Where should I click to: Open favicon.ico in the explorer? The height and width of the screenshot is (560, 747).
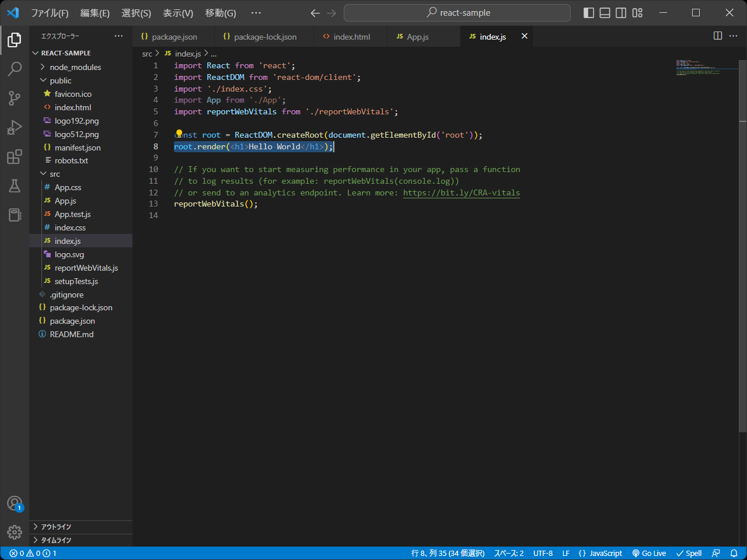click(81, 94)
